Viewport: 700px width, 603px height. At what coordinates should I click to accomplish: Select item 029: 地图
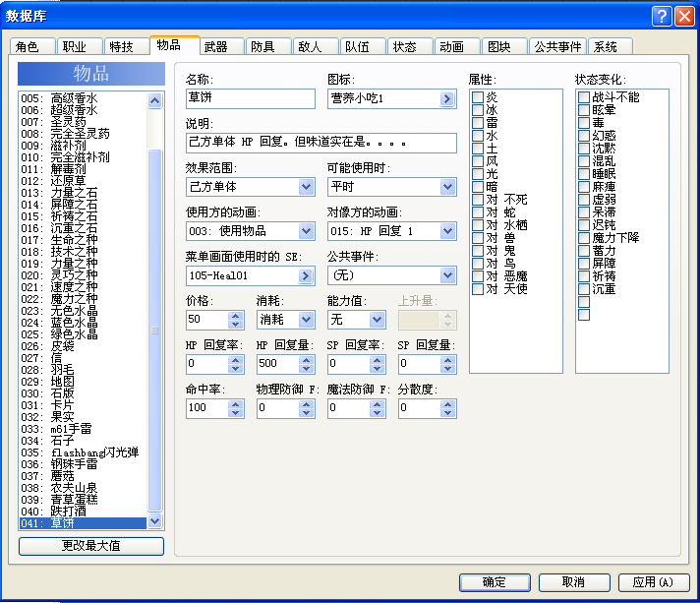coord(83,382)
